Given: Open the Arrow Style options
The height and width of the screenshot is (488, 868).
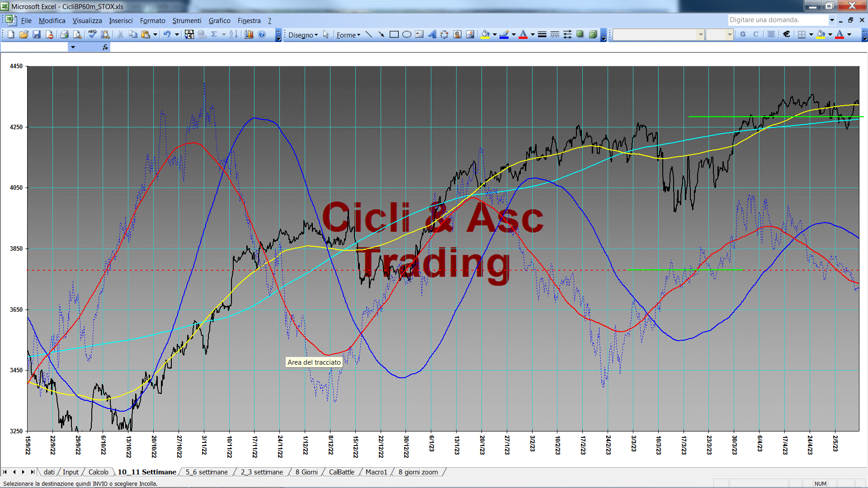Looking at the screenshot, I should click(x=567, y=34).
